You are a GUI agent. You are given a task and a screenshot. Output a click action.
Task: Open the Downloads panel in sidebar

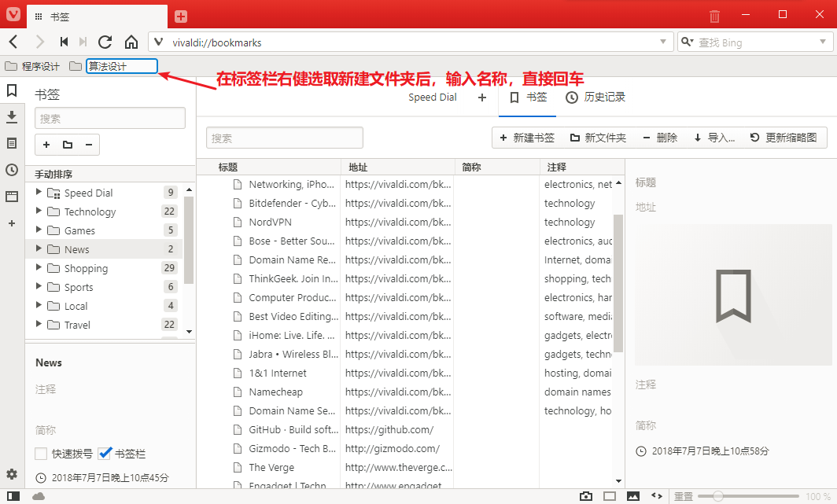point(12,117)
